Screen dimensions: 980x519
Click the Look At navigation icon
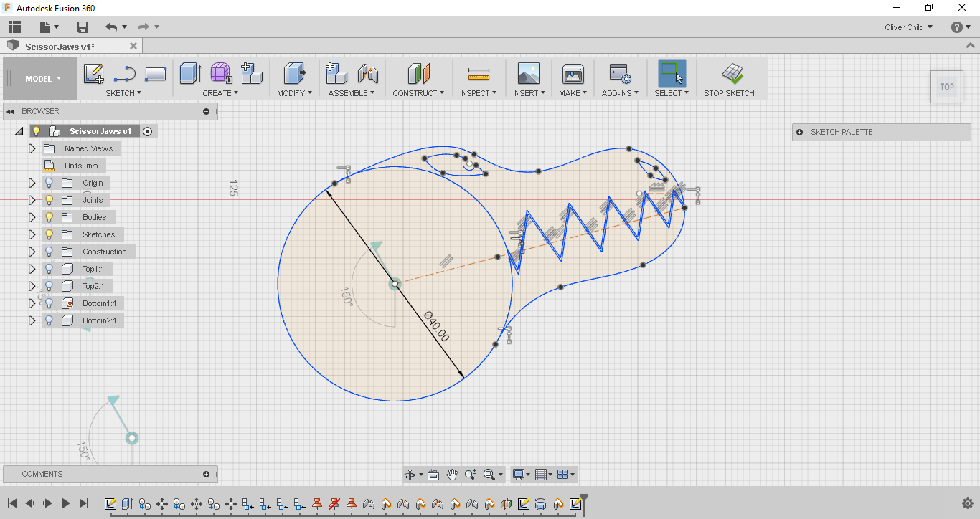[x=433, y=475]
